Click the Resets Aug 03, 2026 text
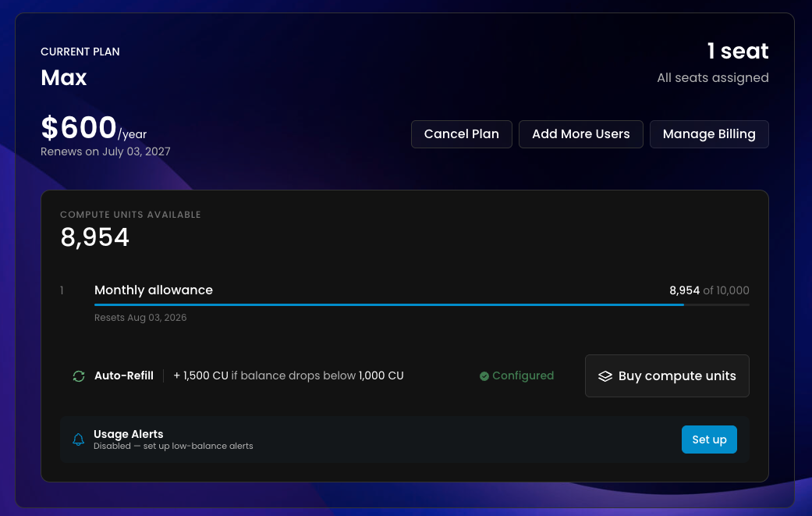Viewport: 812px width, 516px height. (140, 318)
